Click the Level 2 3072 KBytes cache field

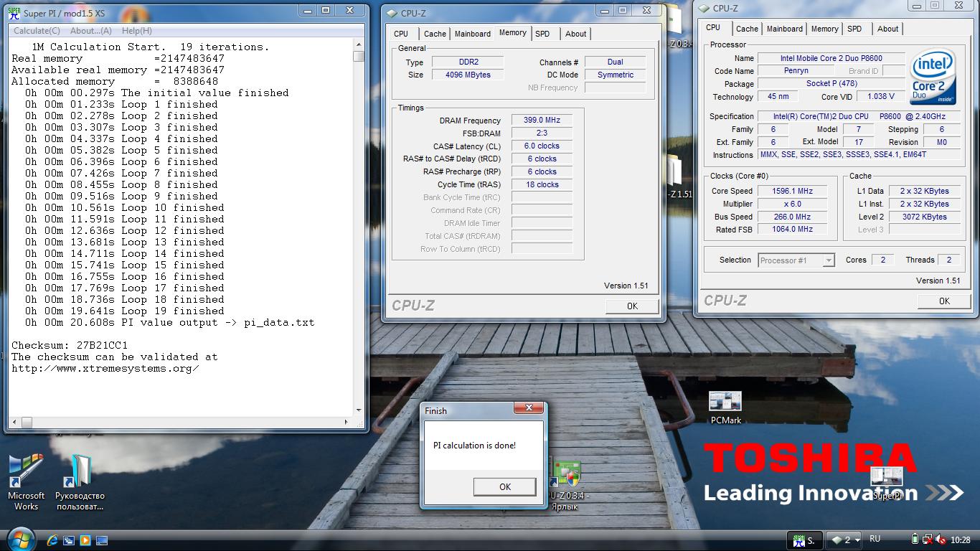coord(923,217)
